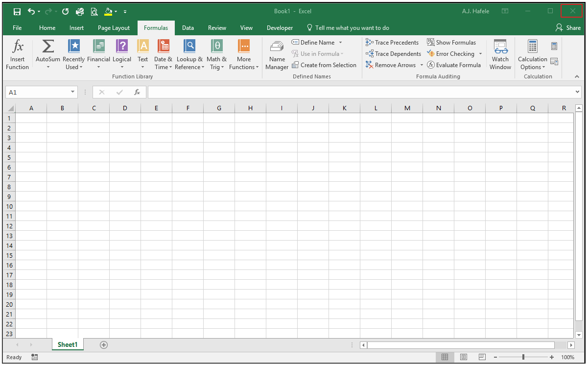588x366 pixels.
Task: Open the Logical functions menu
Action: pos(122,55)
